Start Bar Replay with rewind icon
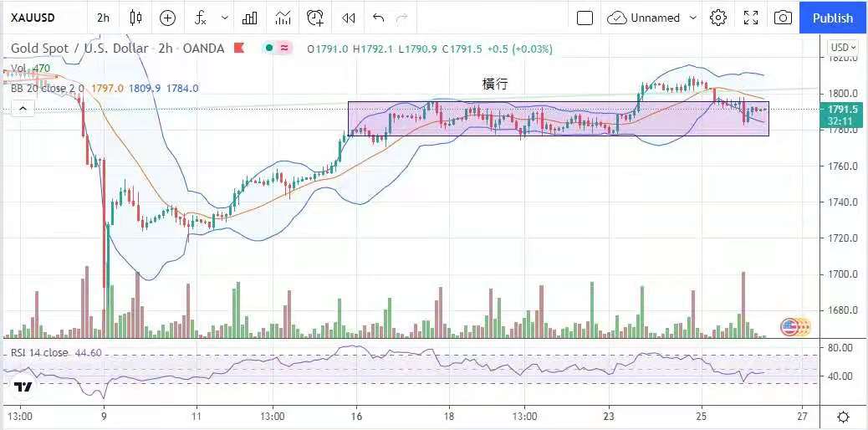868x430 pixels. pyautogui.click(x=349, y=18)
